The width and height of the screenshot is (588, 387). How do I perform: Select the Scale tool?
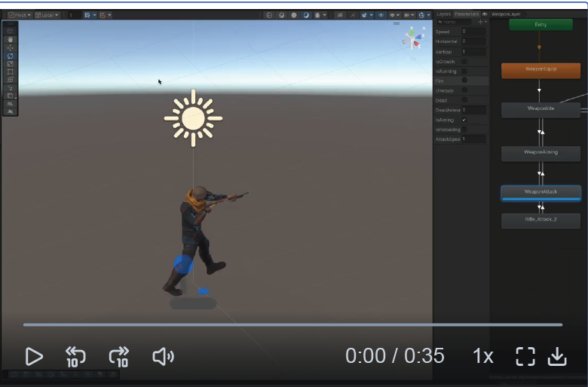[x=10, y=64]
